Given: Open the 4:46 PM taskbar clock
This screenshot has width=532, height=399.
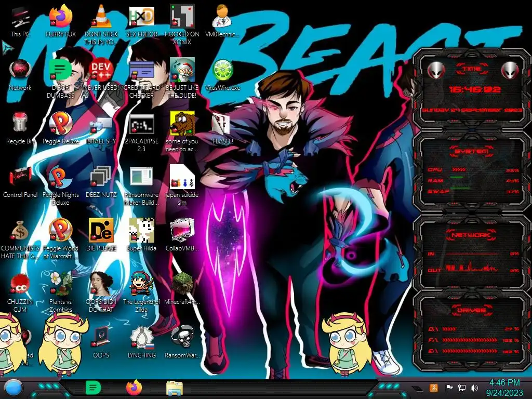Looking at the screenshot, I should coord(504,388).
